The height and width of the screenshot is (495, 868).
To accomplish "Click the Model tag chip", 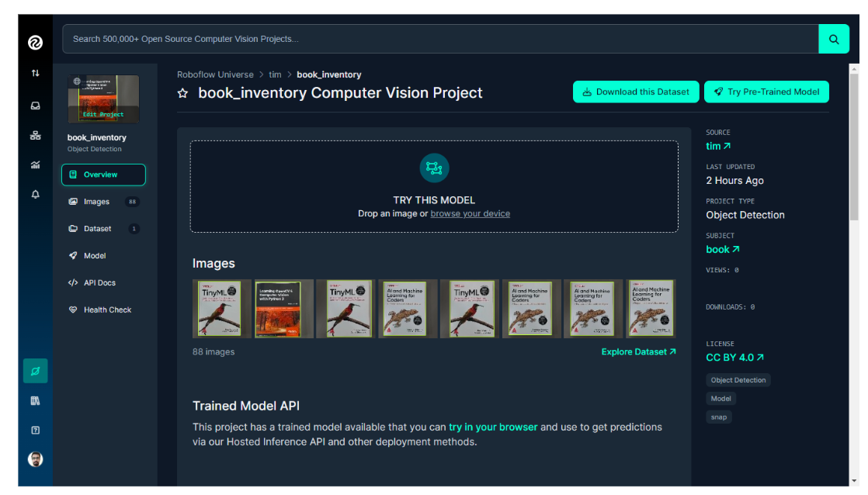I will (x=720, y=398).
